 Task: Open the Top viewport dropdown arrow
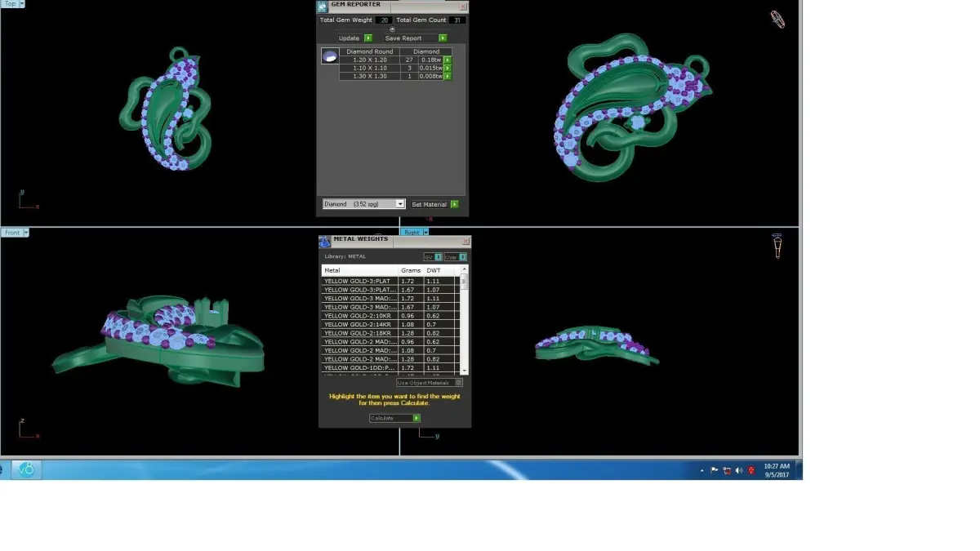tap(21, 4)
